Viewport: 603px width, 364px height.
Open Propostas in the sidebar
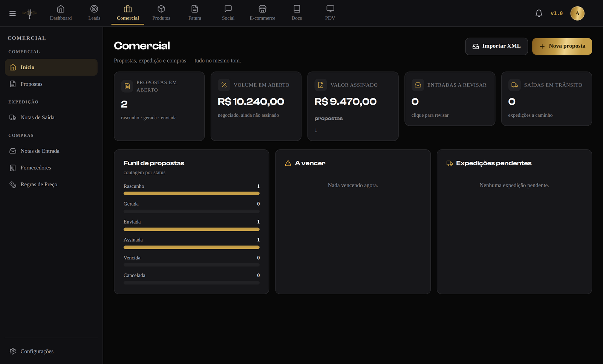[x=51, y=84]
